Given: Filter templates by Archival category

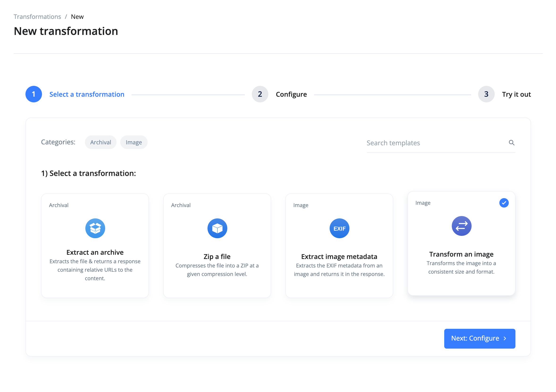Looking at the screenshot, I should point(100,142).
